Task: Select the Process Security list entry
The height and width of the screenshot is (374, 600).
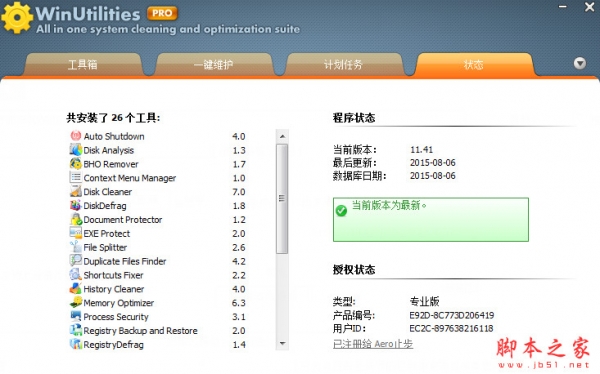Action: (116, 317)
